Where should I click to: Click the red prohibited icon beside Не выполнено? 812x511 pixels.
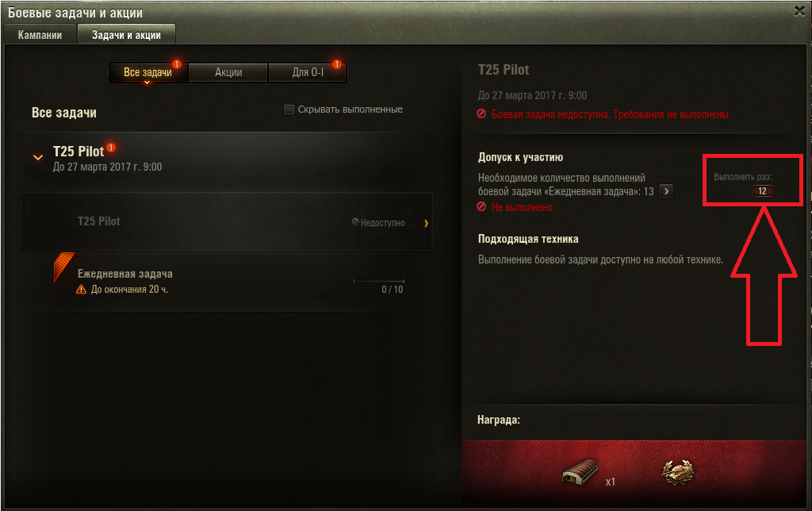click(x=481, y=207)
